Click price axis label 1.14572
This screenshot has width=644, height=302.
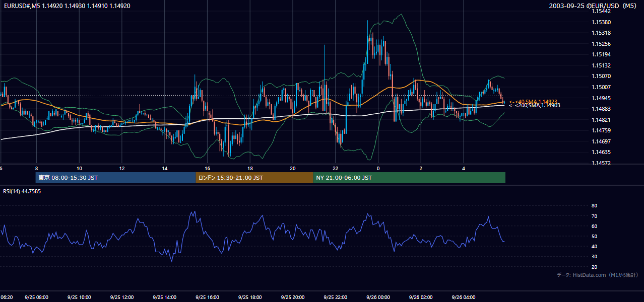(601, 164)
